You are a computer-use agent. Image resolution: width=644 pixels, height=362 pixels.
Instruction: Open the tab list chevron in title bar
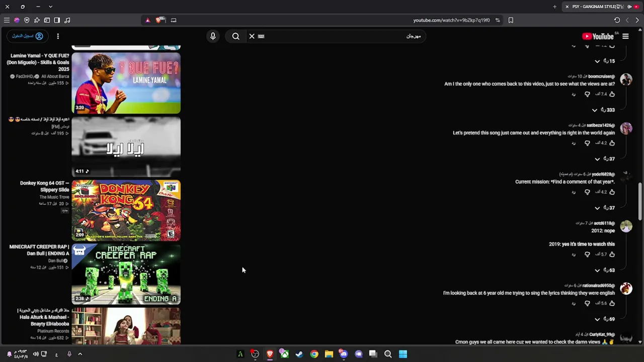pos(50,7)
